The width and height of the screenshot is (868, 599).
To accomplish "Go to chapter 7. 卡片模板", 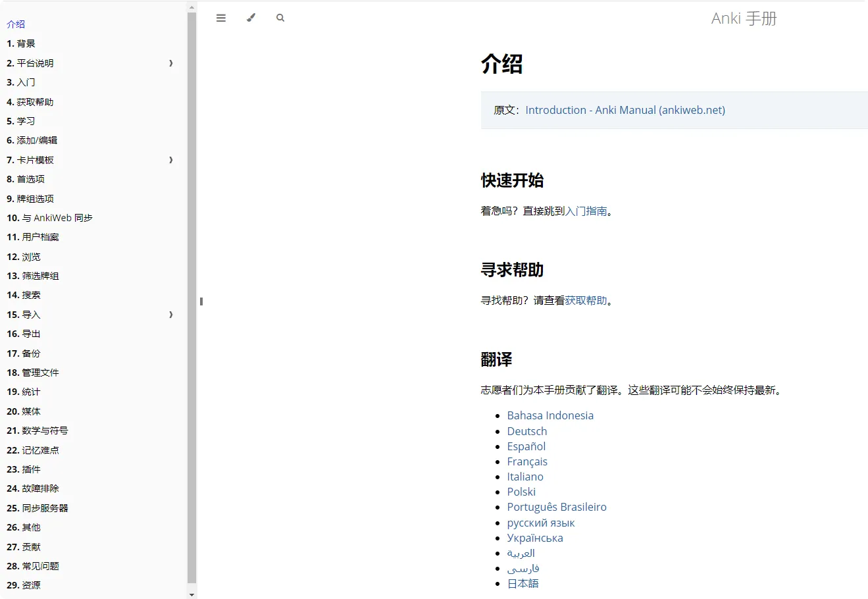I will pyautogui.click(x=30, y=160).
